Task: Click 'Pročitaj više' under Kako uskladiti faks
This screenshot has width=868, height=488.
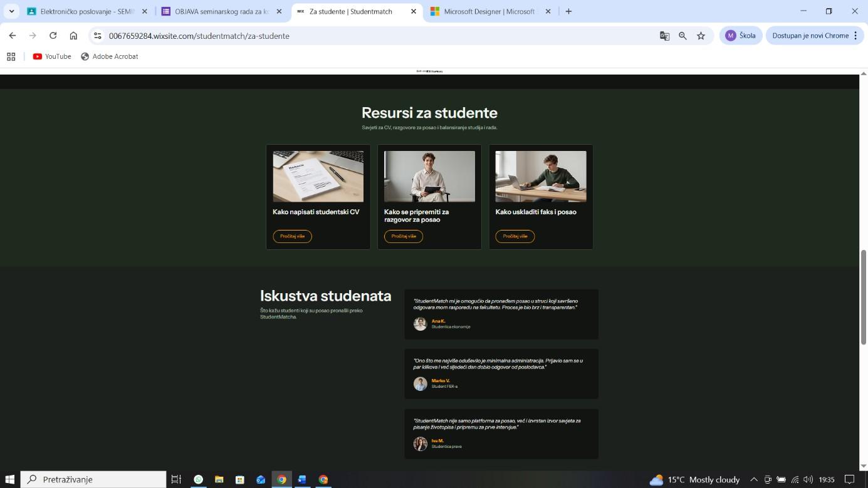Action: [515, 236]
